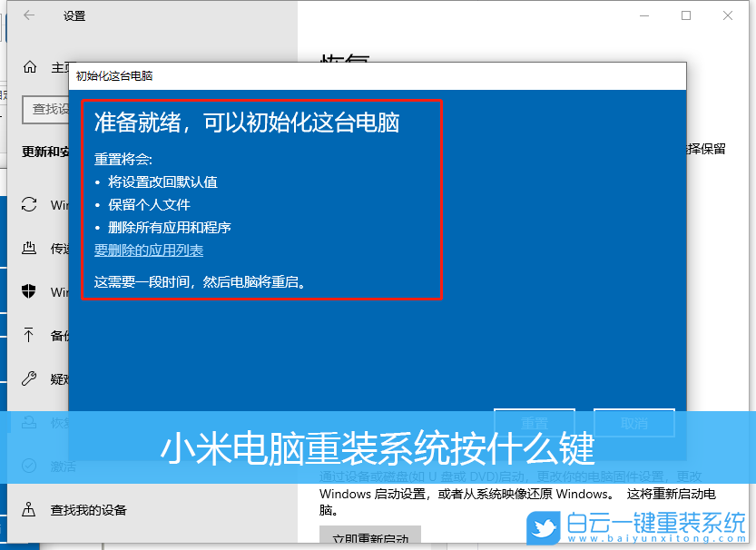Click 立即重新启动 to restart now

[x=370, y=534]
